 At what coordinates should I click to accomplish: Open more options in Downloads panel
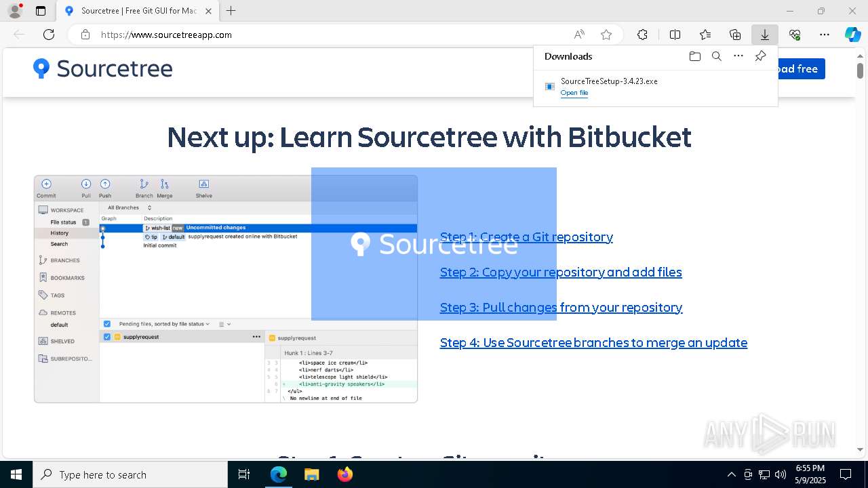tap(738, 56)
